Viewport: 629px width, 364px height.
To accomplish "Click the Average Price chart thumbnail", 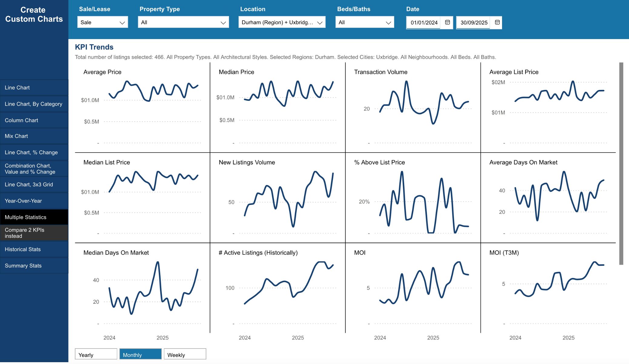I will 142,108.
